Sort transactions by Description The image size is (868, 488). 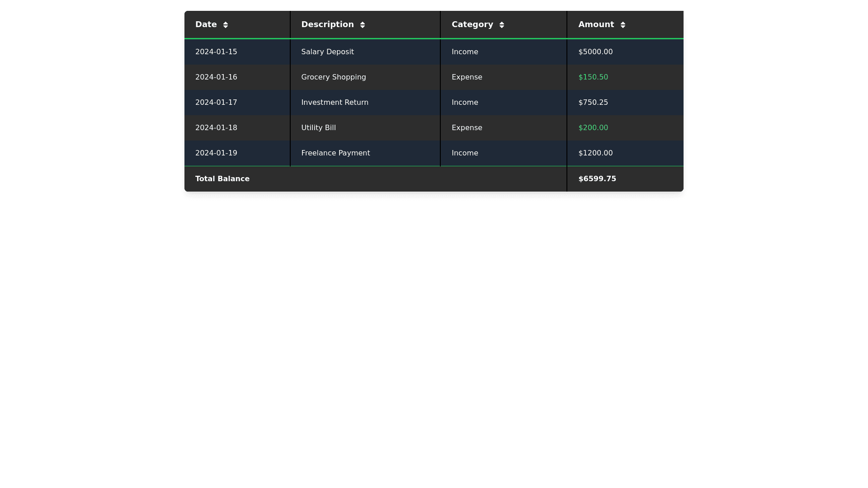[333, 24]
